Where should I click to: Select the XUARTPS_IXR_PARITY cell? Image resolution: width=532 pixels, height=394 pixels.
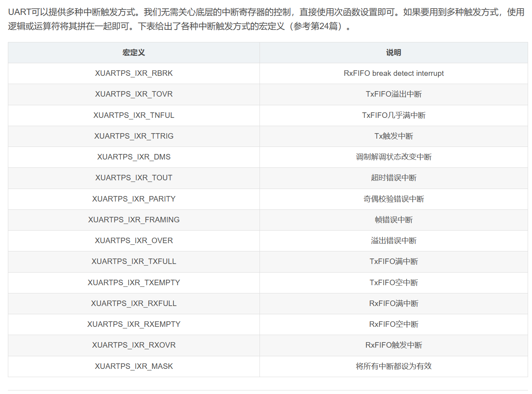click(134, 199)
